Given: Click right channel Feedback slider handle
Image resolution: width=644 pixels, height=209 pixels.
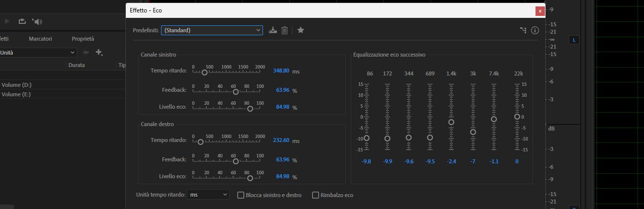Looking at the screenshot, I should 236,161.
